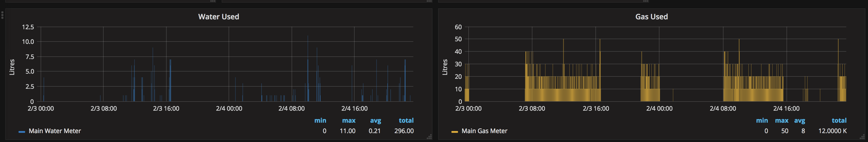Screen dimensions: 868x142
Task: Click 2/4 16:00 on Water Used time axis
Action: 354,109
